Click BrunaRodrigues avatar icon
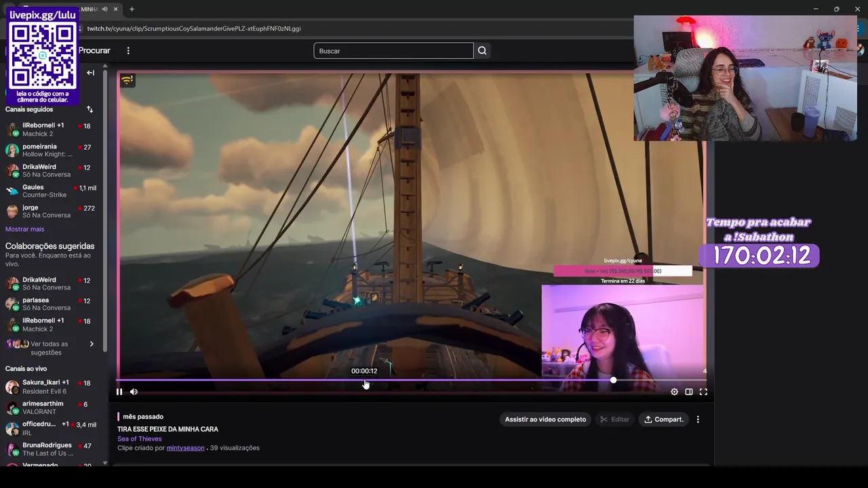This screenshot has width=868, height=488. 12,449
